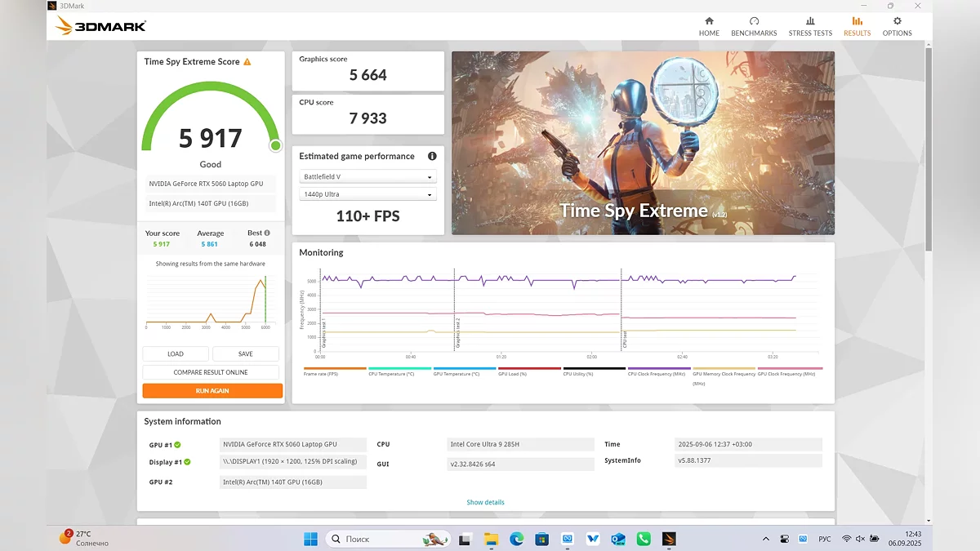The height and width of the screenshot is (551, 980).
Task: Open the 1440p Ultra resolution dropdown
Action: point(367,194)
